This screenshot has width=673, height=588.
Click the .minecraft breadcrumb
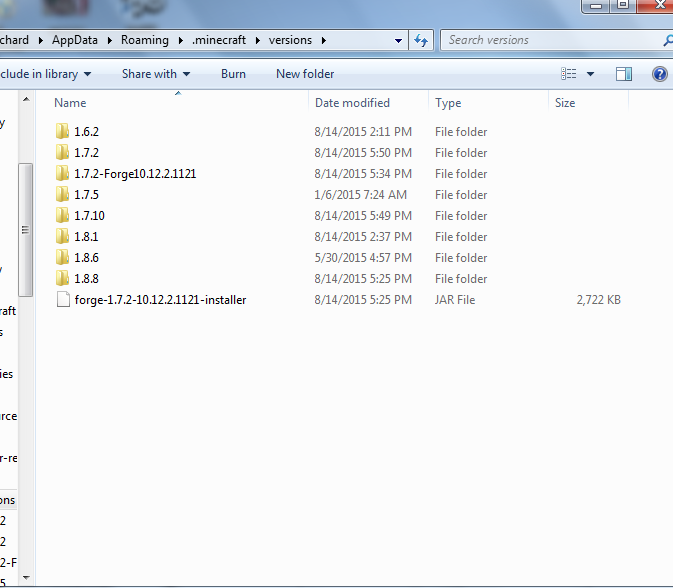click(219, 40)
